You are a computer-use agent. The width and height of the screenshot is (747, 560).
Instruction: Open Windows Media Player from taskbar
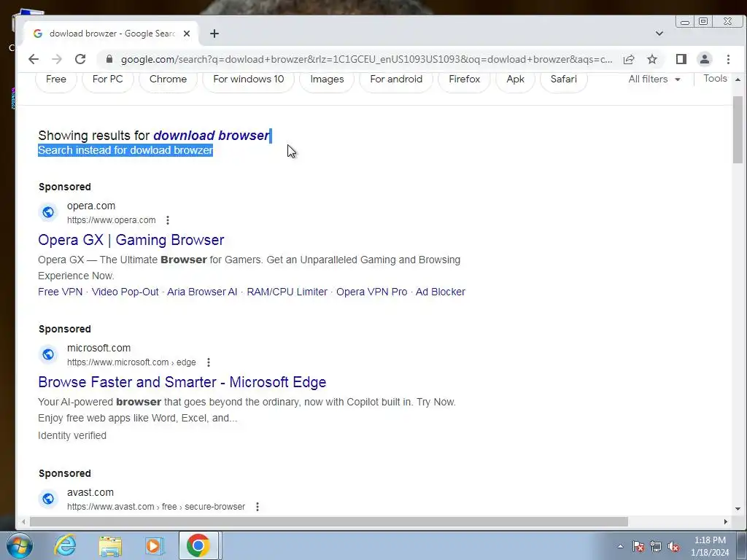pos(154,545)
